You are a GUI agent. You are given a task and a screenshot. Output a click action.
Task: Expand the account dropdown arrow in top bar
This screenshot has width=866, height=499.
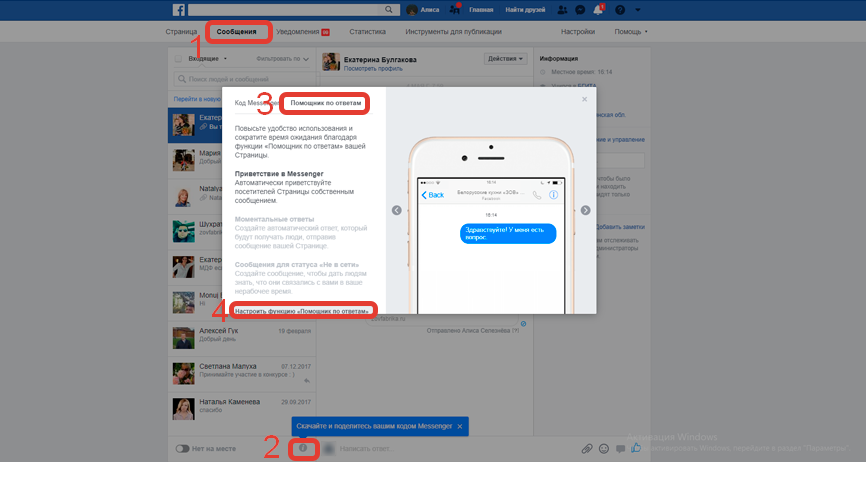(x=637, y=10)
